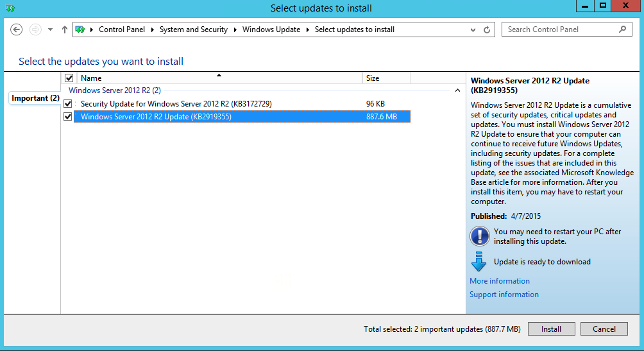Click the Windows Update icon in address bar
Viewport: 644px width, 351px height.
[80, 30]
